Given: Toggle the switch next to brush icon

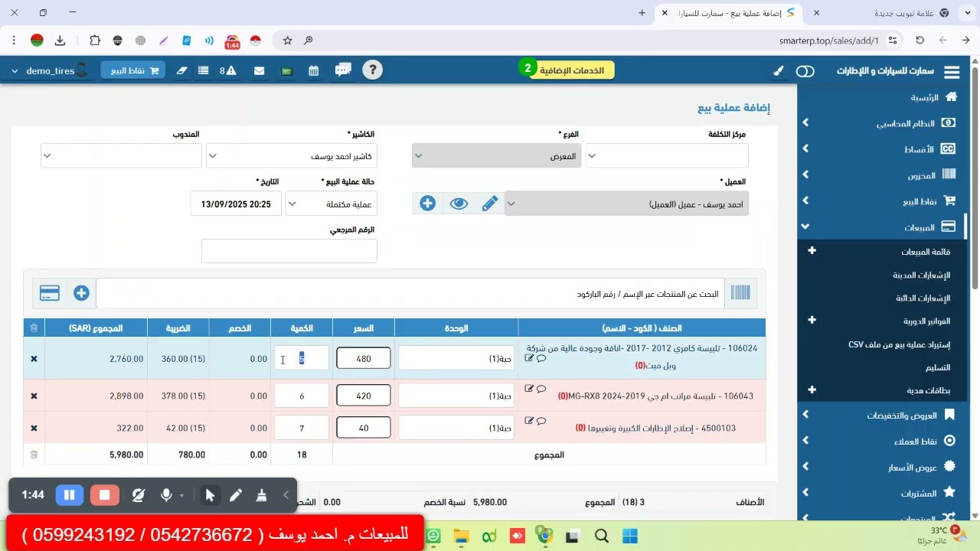Looking at the screenshot, I should pyautogui.click(x=805, y=71).
